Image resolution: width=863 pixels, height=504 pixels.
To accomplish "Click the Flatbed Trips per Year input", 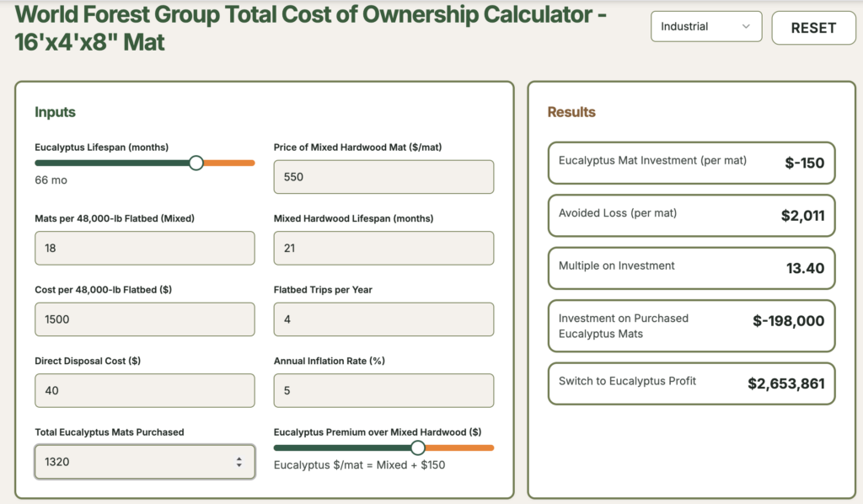I will (383, 319).
